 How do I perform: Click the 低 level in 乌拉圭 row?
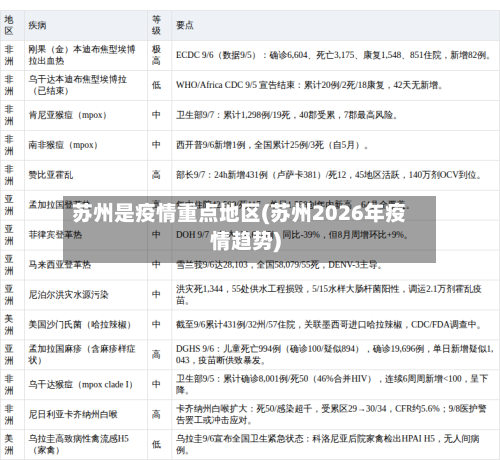(156, 445)
